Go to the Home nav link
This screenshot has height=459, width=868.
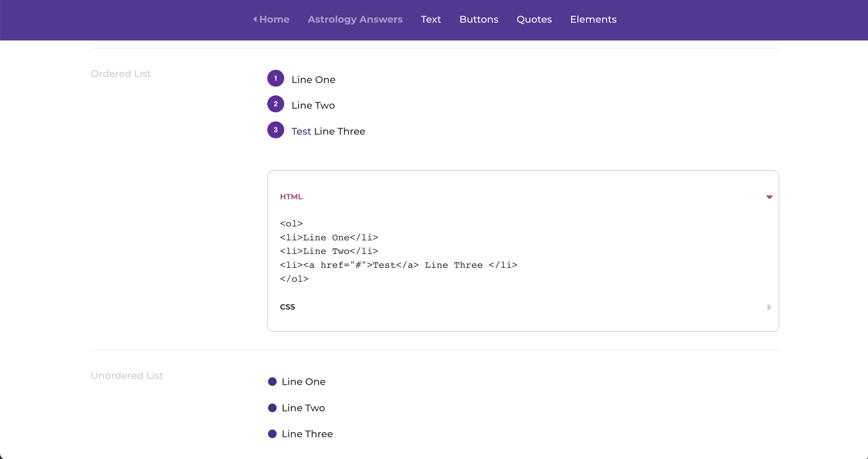[274, 19]
